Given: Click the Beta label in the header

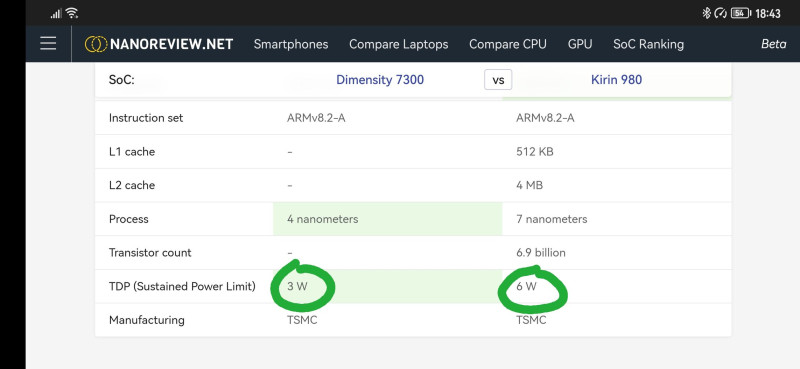Looking at the screenshot, I should click(x=773, y=44).
